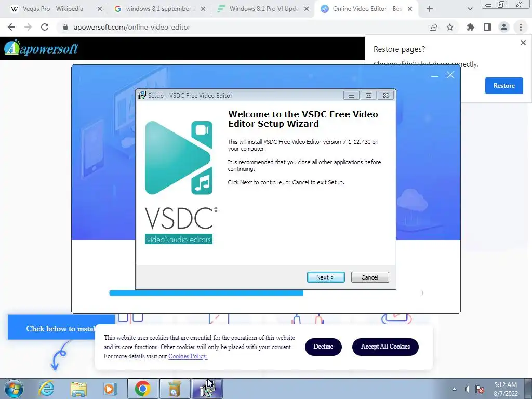
Task: Minimize the blue installer window
Action: [435, 76]
